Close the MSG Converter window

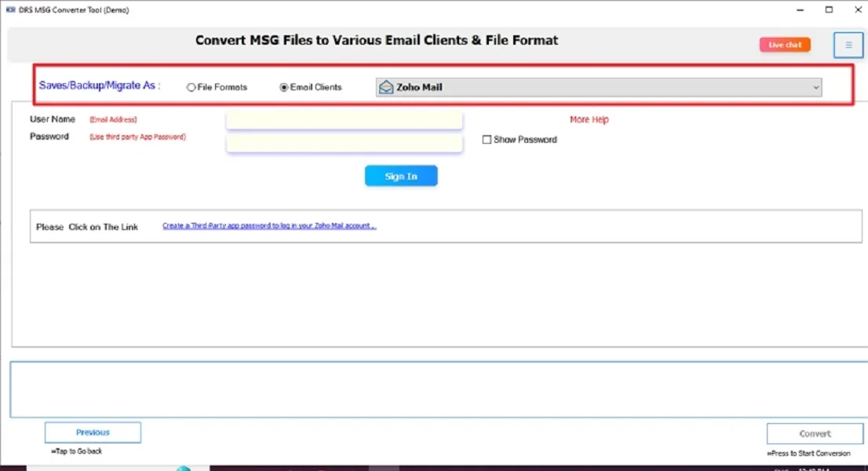coord(855,10)
